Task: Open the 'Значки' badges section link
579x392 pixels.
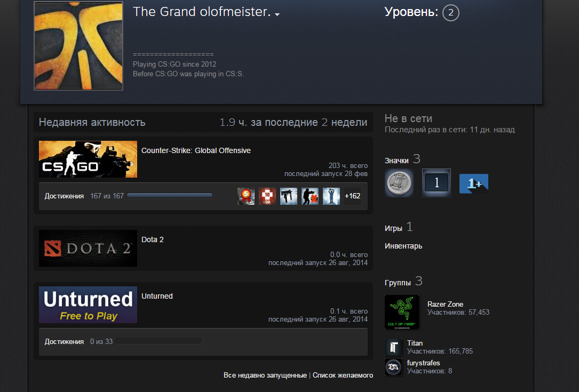Action: tap(396, 161)
